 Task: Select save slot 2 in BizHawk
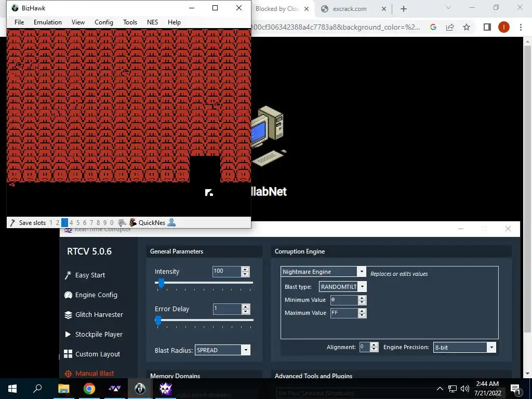(x=58, y=223)
